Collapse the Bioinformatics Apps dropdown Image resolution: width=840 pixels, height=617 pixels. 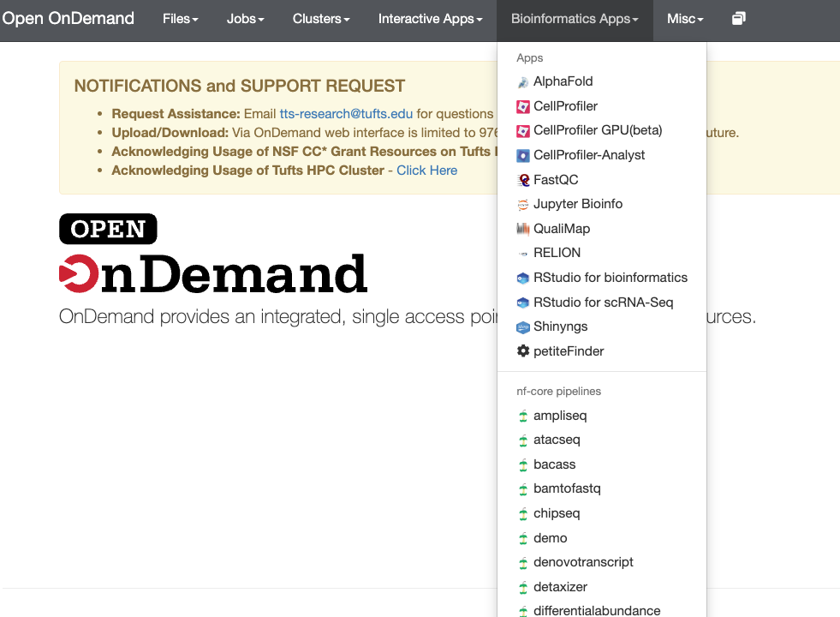(x=575, y=19)
